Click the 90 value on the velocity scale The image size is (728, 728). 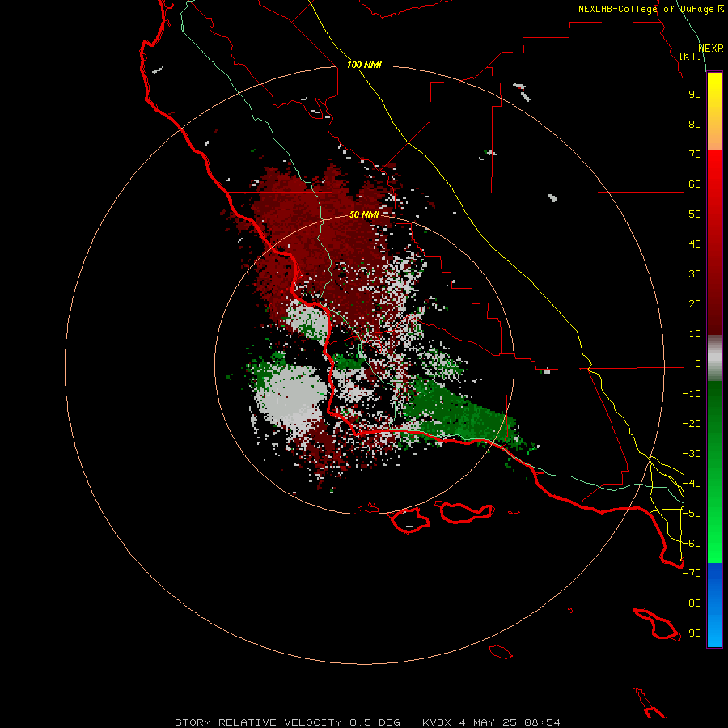click(x=695, y=95)
